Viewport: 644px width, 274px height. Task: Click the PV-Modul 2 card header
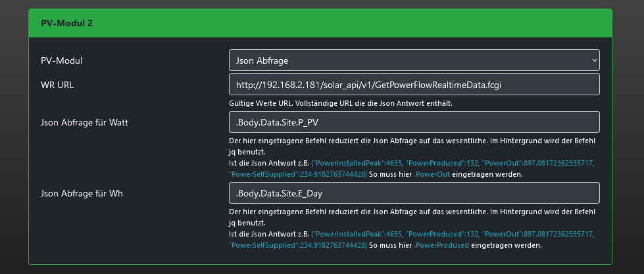click(320, 23)
